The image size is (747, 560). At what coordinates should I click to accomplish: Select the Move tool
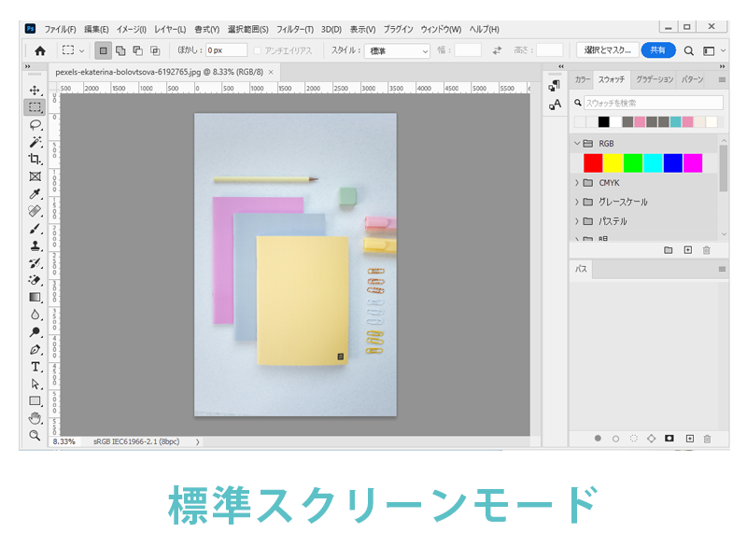coord(35,90)
